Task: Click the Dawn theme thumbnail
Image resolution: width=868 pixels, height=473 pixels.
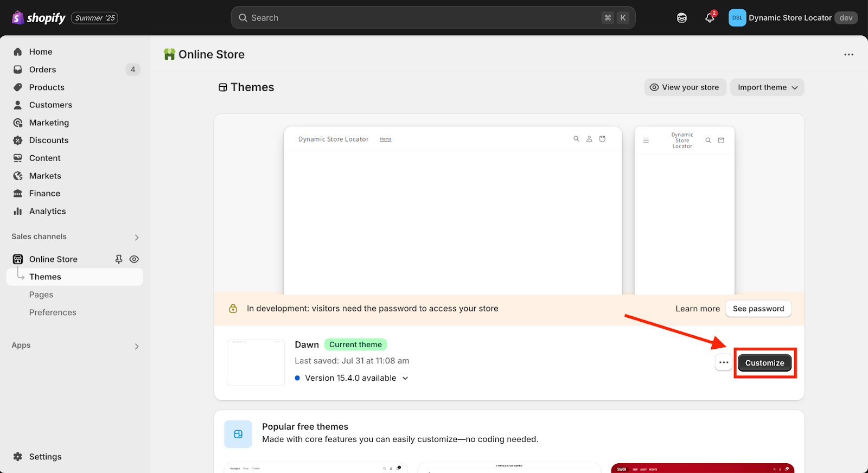Action: tap(256, 362)
